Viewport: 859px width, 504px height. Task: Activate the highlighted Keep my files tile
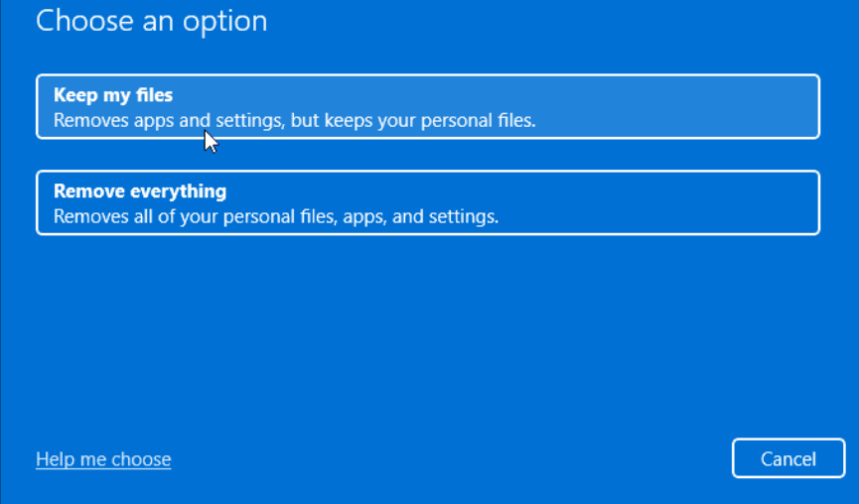tap(427, 107)
